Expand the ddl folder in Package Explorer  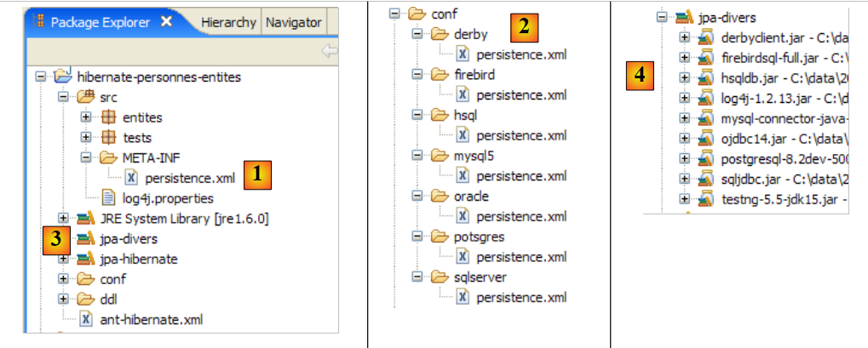tap(62, 300)
